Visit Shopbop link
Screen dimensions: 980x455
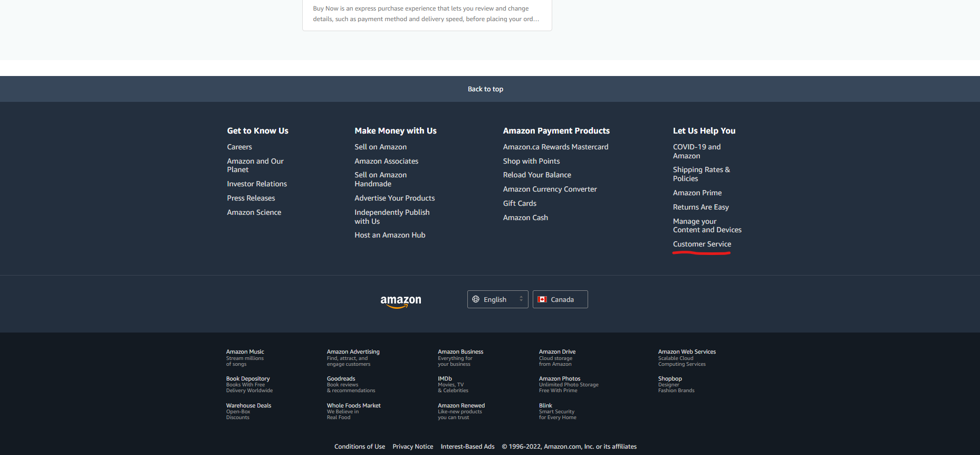pyautogui.click(x=676, y=385)
